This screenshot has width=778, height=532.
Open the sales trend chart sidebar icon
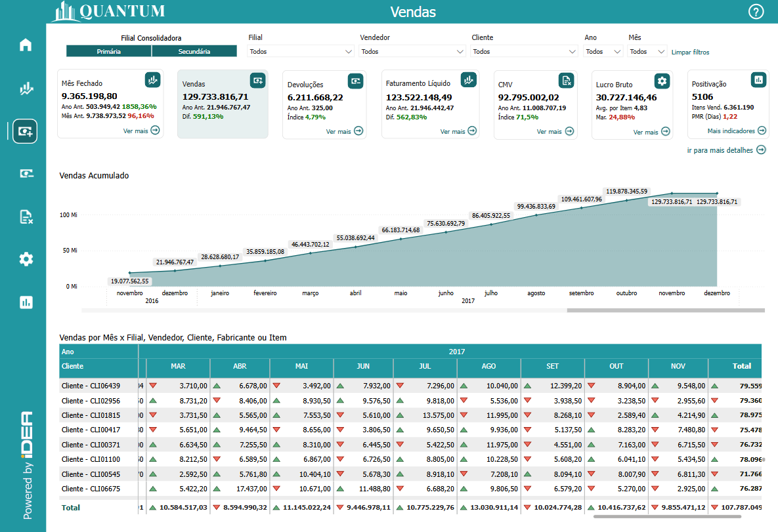[26, 89]
